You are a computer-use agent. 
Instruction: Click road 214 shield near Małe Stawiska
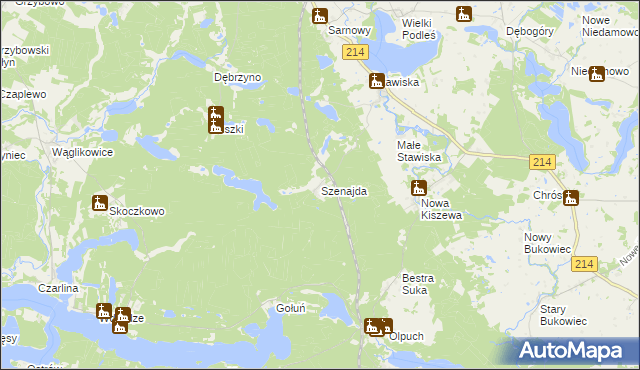pyautogui.click(x=542, y=162)
